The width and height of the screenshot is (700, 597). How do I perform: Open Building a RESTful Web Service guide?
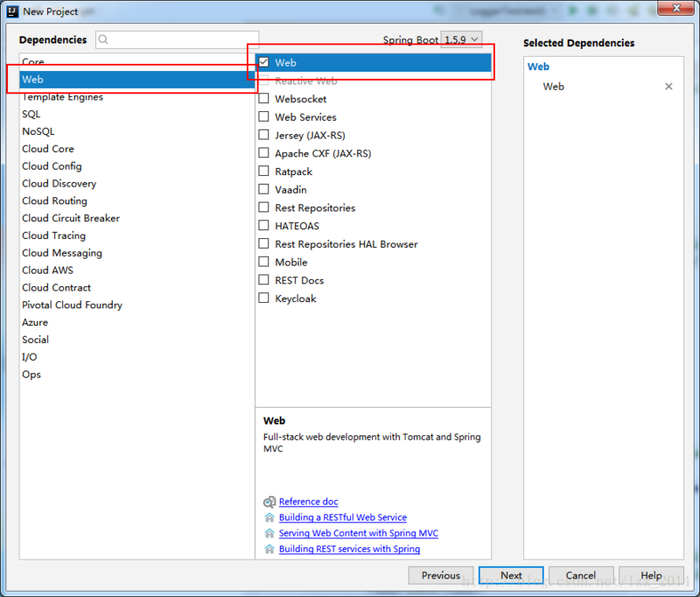[343, 517]
